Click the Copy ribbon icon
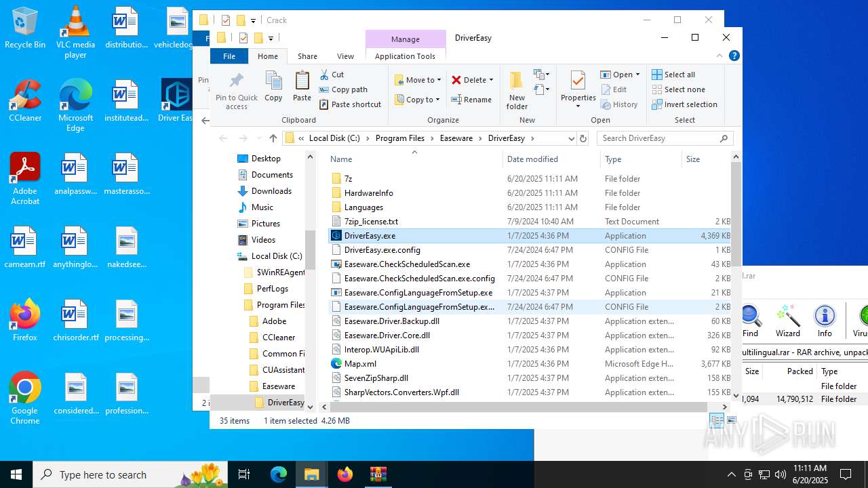Viewport: 868px width, 488px height. [273, 81]
